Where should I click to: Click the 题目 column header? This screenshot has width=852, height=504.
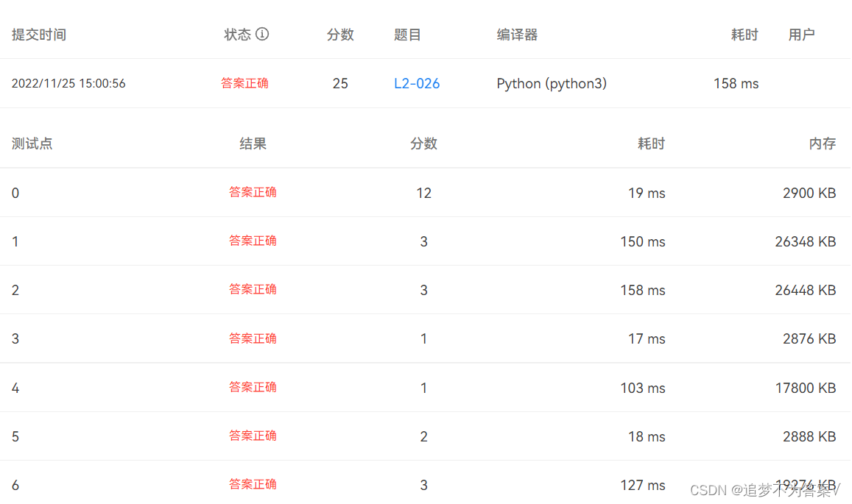407,34
